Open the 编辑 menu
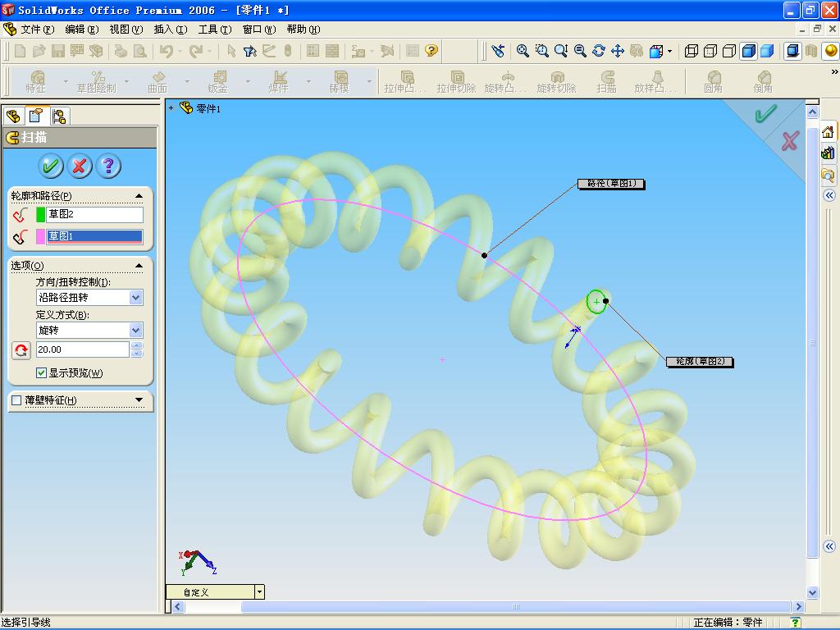The height and width of the screenshot is (630, 840). coord(81,29)
